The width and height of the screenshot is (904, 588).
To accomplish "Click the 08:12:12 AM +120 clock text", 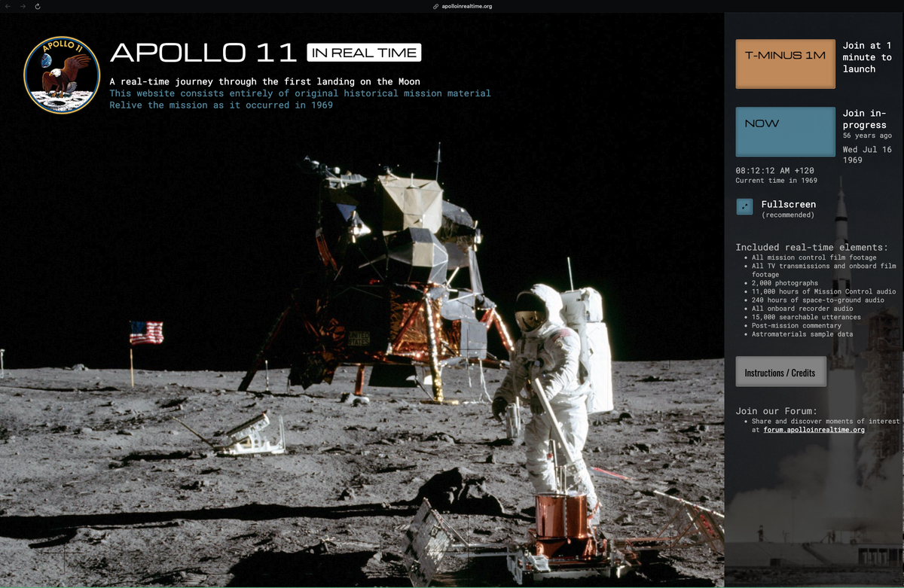I will tap(774, 171).
